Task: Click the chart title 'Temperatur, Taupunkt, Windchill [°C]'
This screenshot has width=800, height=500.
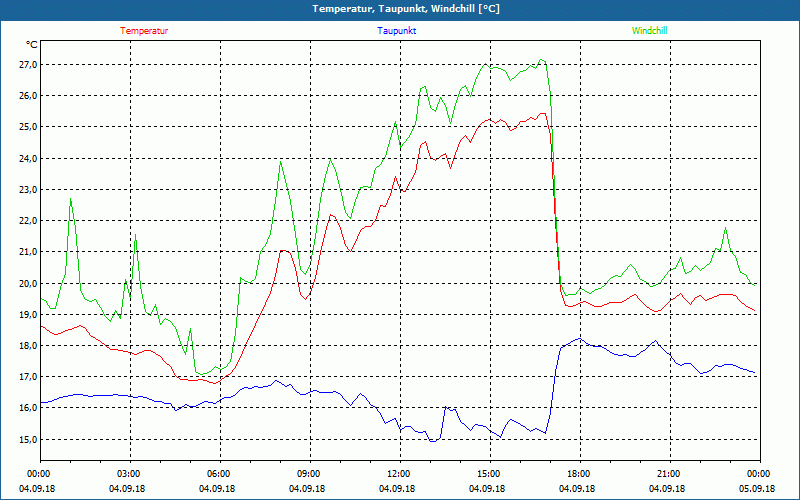Action: click(406, 9)
